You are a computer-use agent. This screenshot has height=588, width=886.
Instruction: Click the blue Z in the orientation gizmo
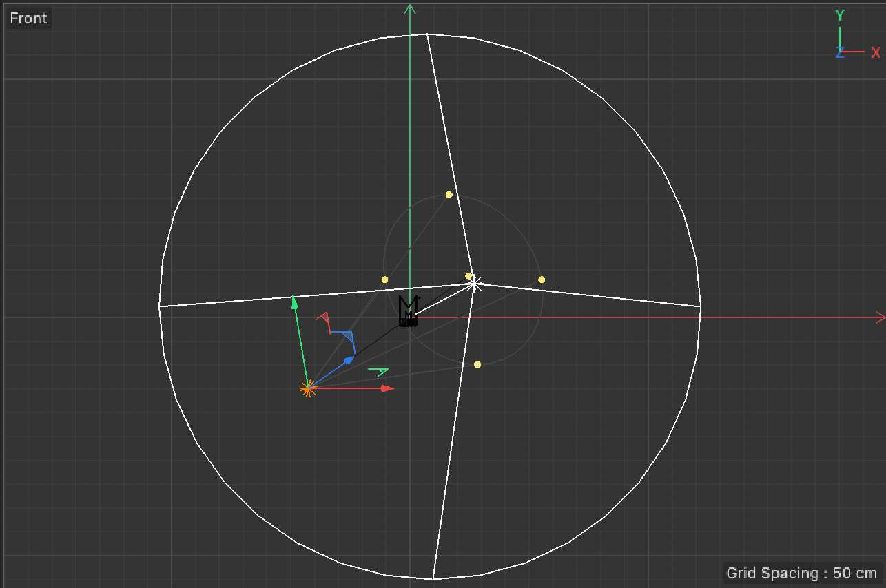[839, 53]
